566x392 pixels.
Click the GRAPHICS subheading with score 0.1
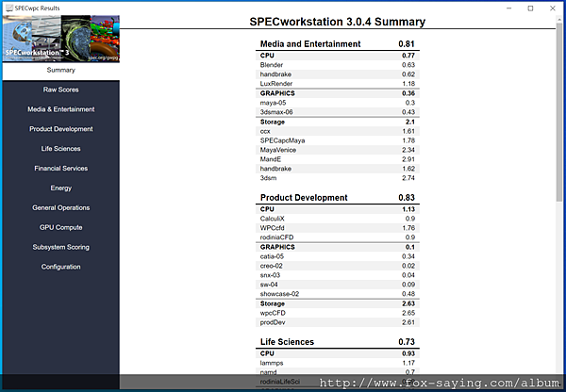[x=338, y=247]
